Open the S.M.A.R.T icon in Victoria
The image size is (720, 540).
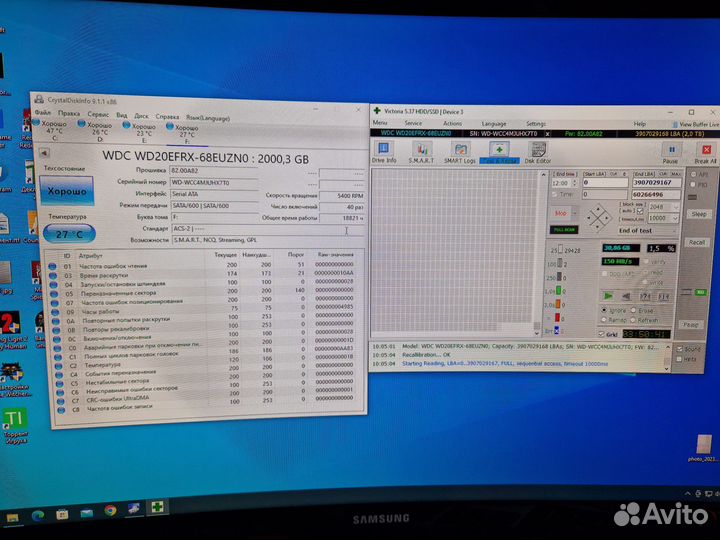(421, 153)
